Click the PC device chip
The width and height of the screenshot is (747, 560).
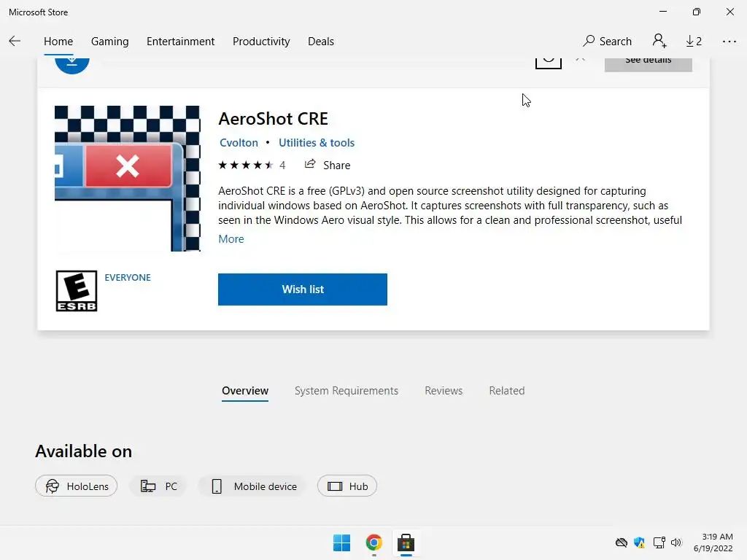pos(158,486)
